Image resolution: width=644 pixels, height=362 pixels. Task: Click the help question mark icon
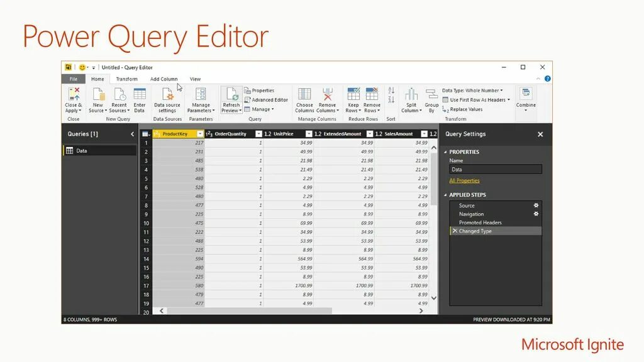click(548, 79)
